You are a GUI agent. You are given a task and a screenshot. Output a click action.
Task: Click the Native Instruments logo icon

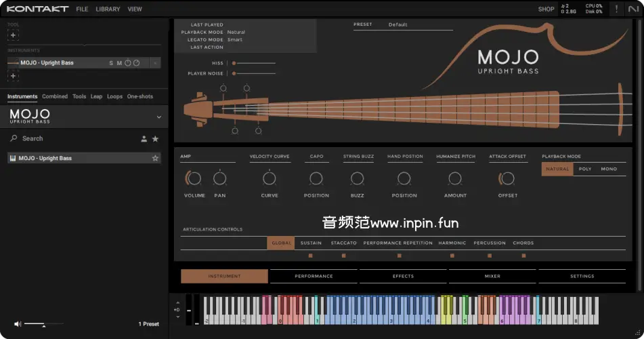(x=634, y=9)
